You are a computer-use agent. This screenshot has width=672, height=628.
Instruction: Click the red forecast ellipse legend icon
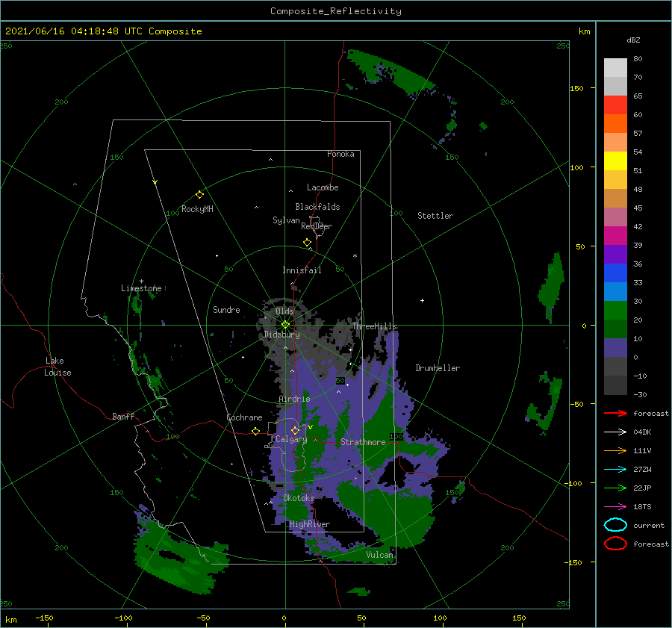click(615, 544)
